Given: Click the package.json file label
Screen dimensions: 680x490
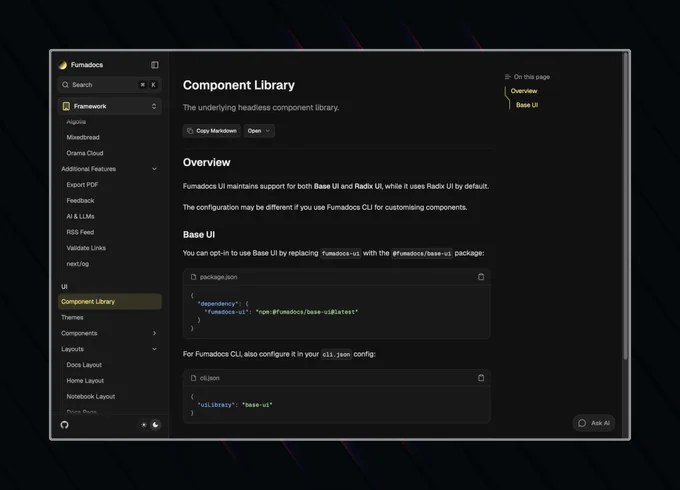Looking at the screenshot, I should (219, 277).
